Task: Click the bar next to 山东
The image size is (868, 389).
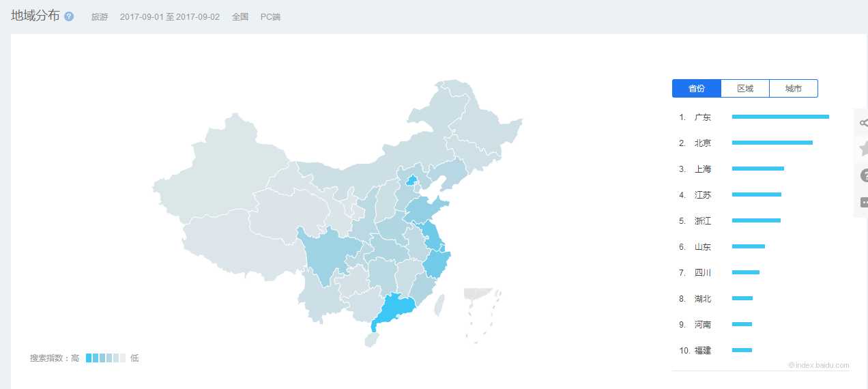Action: (x=749, y=246)
